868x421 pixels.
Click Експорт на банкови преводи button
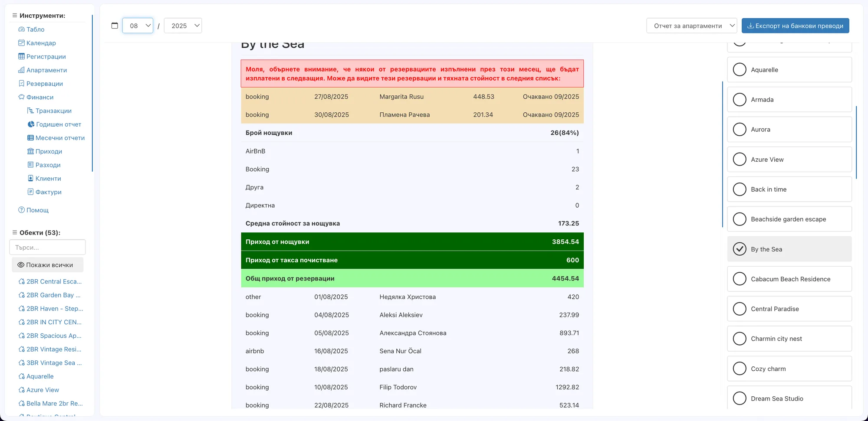point(795,26)
